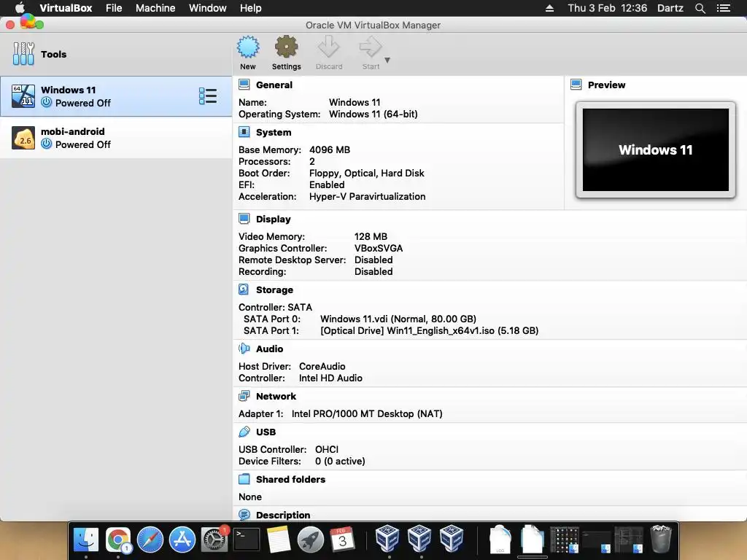This screenshot has height=560, width=747.
Task: Click the Display section monitor icon
Action: [x=244, y=219]
